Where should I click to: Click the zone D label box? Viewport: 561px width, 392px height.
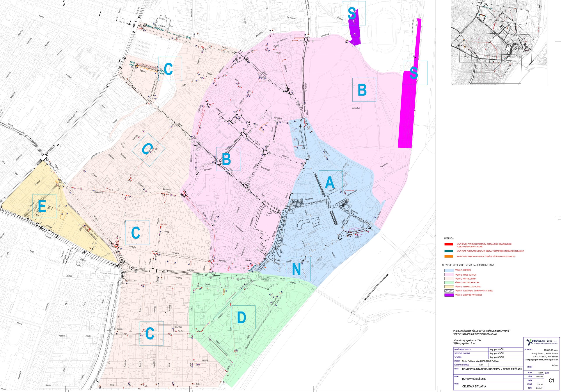click(x=243, y=317)
